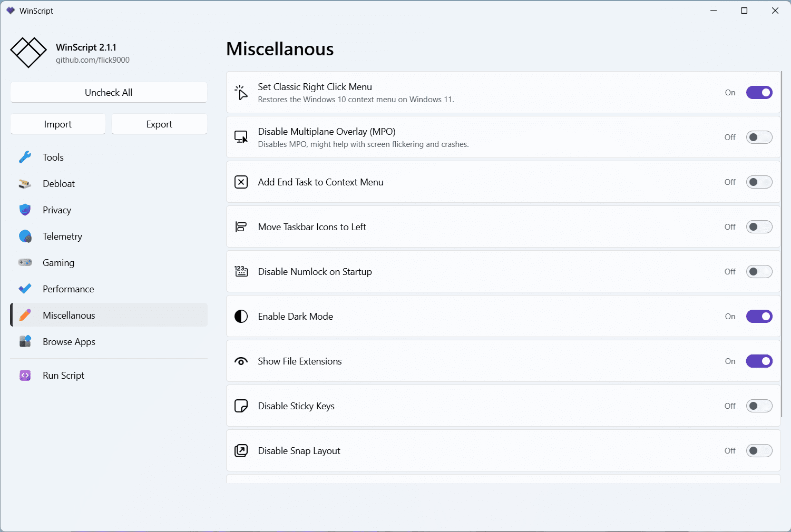Turn off Set Classic Right Click Menu toggle
The width and height of the screenshot is (791, 532).
coord(759,93)
